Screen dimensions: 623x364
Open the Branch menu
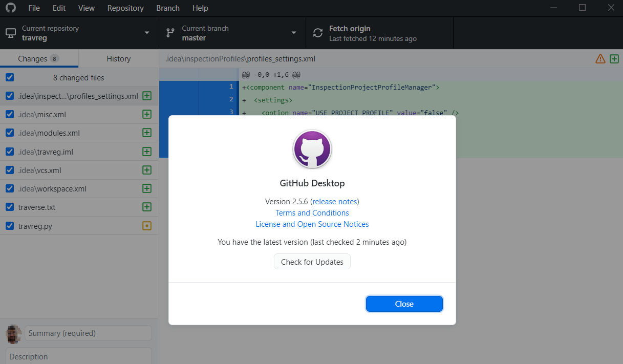coord(168,8)
